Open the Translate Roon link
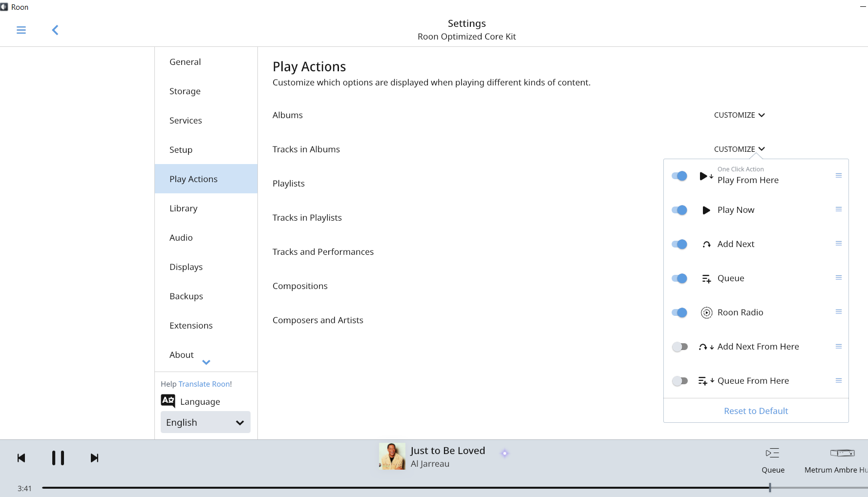The image size is (868, 497). 204,384
